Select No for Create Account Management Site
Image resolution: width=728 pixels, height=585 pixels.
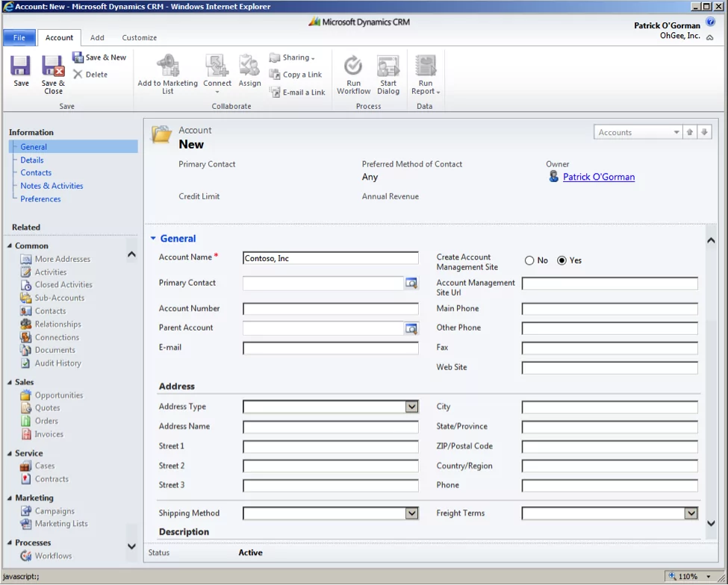pyautogui.click(x=529, y=260)
